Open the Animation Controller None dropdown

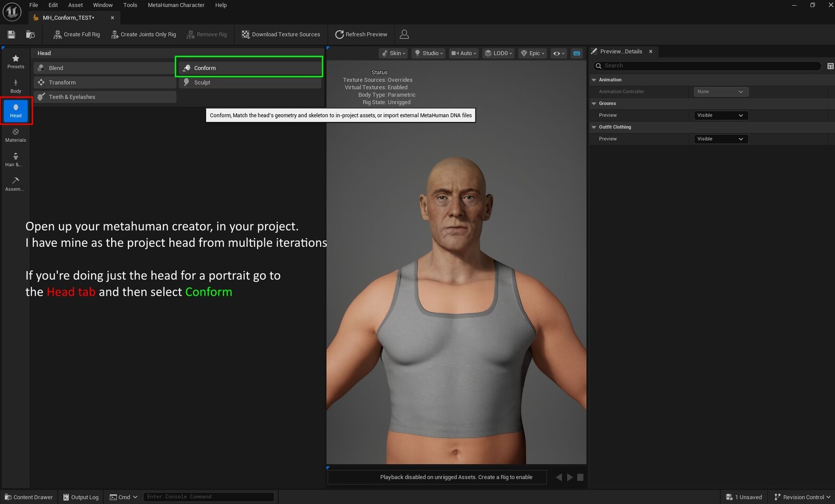tap(721, 92)
